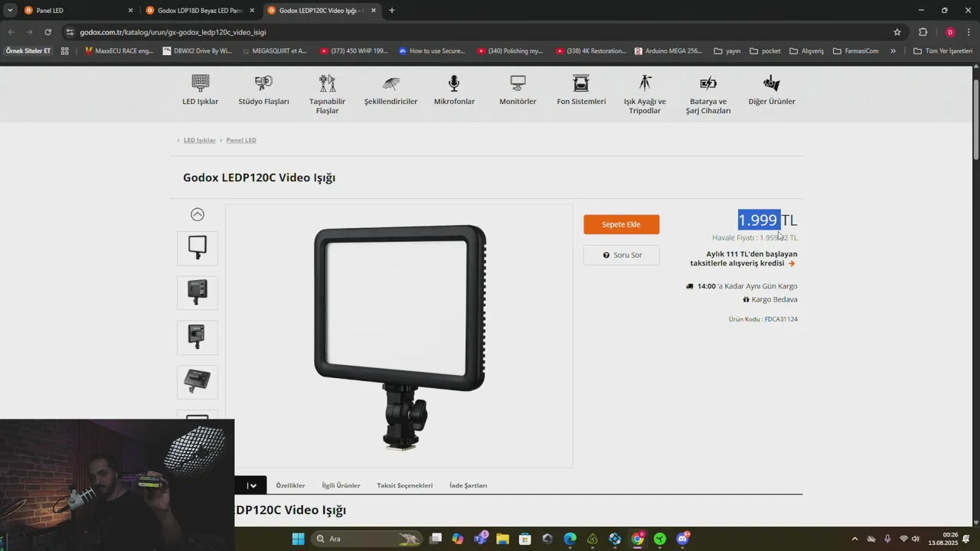Image resolution: width=980 pixels, height=551 pixels.
Task: Open the volume control in system tray
Action: [916, 539]
